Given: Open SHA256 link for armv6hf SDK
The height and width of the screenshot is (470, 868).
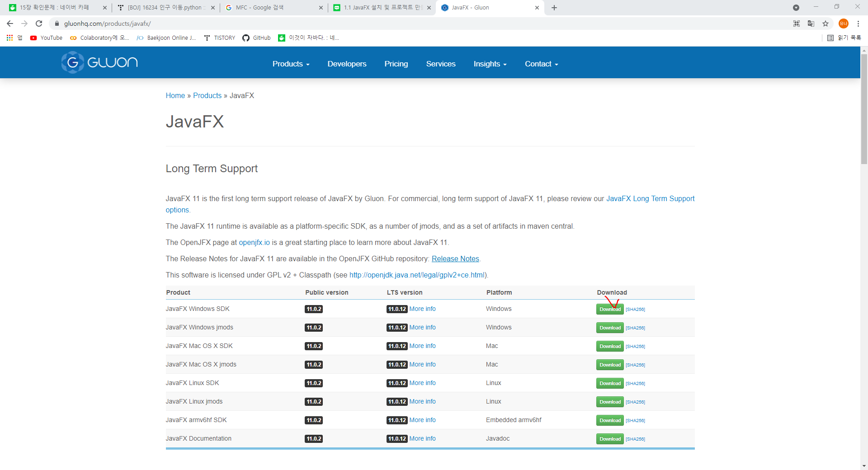Looking at the screenshot, I should [x=635, y=421].
